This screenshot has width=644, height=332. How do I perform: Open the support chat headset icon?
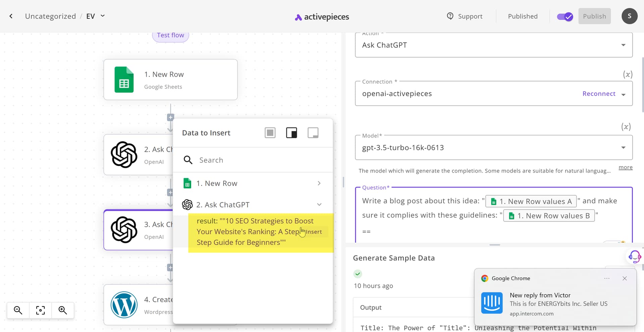coord(635,257)
